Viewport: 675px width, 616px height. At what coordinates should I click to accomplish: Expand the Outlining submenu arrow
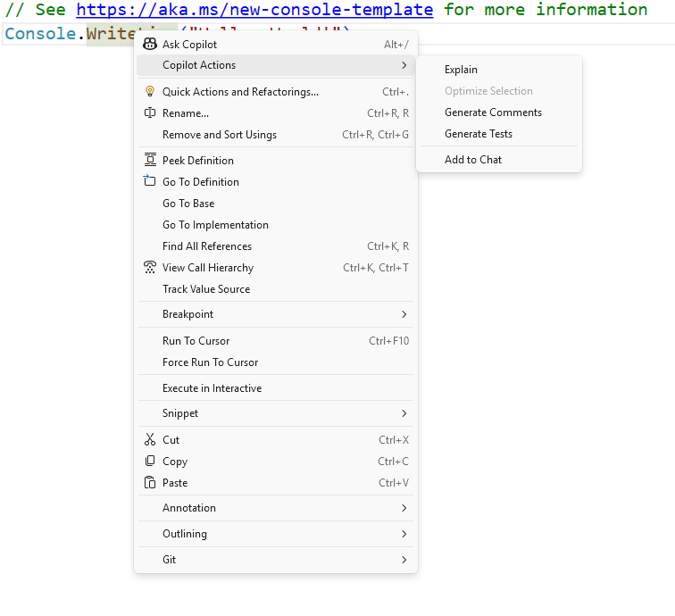click(404, 534)
